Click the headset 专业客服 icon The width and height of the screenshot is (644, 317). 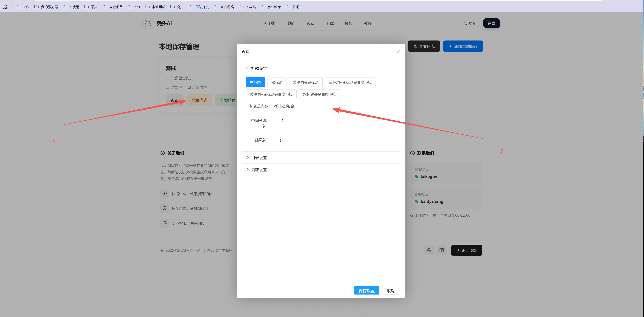pyautogui.click(x=164, y=223)
